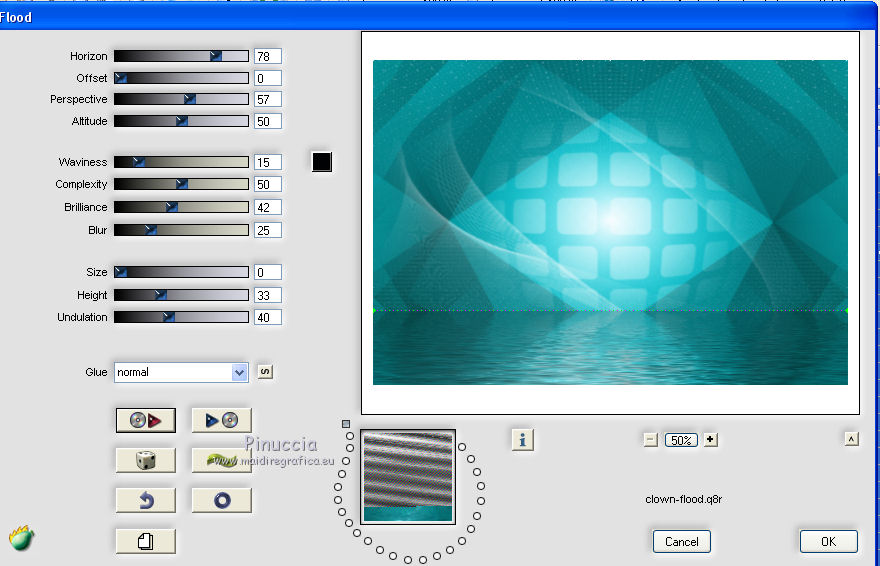Click the save preset disc button
The image size is (880, 566).
(x=222, y=420)
